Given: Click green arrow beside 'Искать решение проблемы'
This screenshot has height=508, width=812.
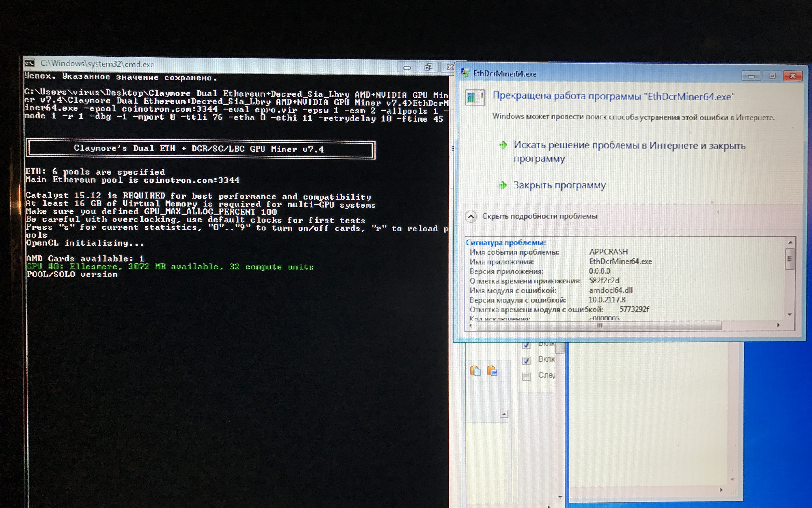Looking at the screenshot, I should [503, 145].
